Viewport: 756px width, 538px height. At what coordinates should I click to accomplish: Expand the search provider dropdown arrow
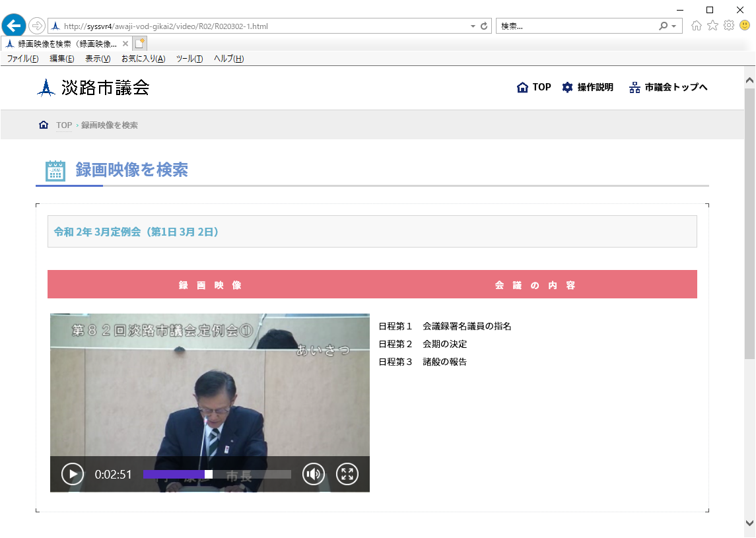[x=674, y=26]
